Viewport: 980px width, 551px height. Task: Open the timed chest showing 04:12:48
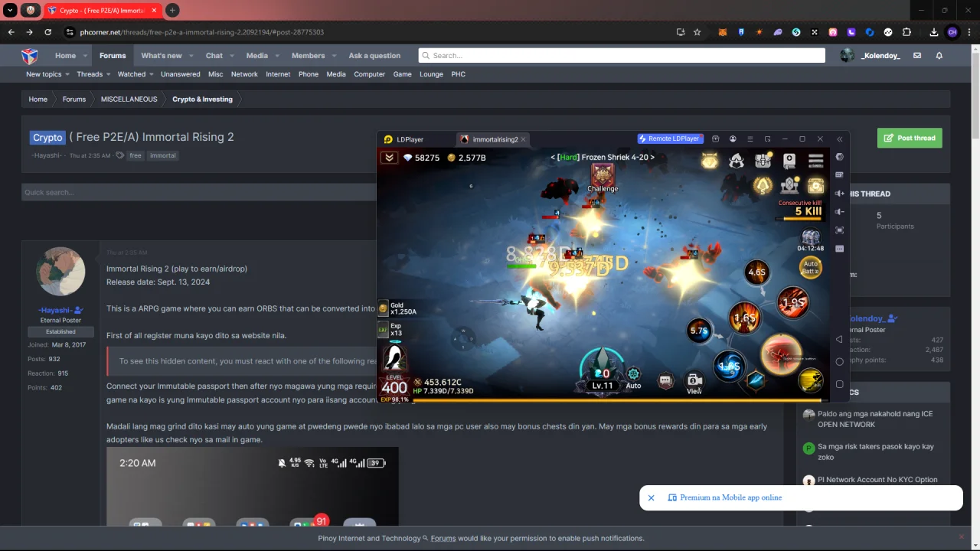pyautogui.click(x=810, y=240)
